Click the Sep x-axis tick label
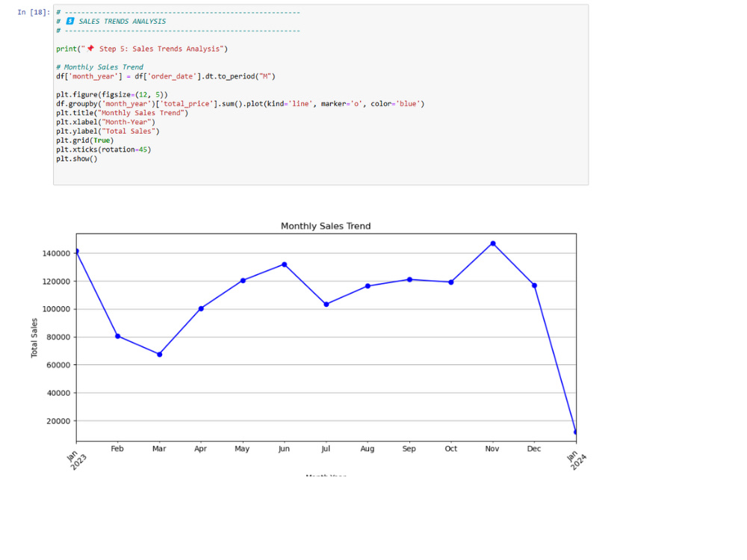 409,449
